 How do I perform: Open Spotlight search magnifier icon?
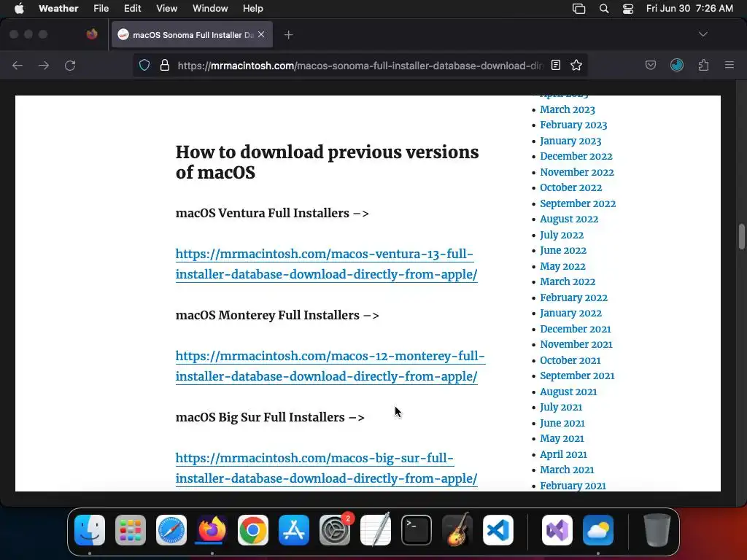604,9
